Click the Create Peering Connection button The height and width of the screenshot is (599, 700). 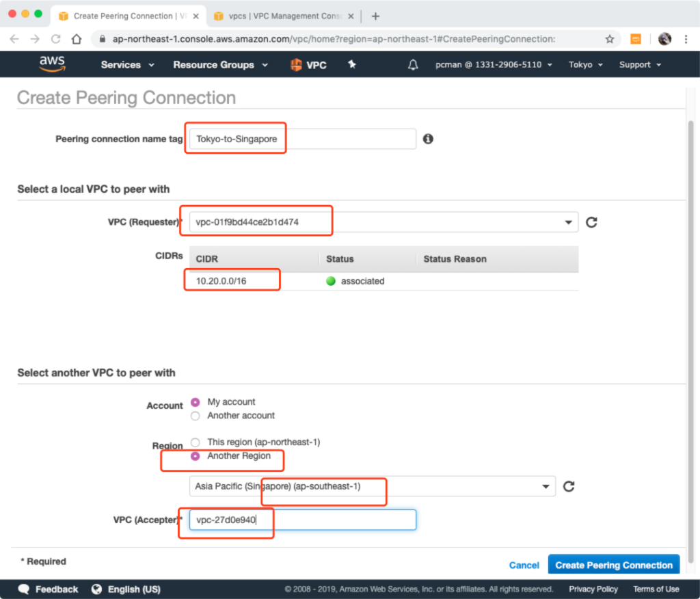(x=614, y=565)
